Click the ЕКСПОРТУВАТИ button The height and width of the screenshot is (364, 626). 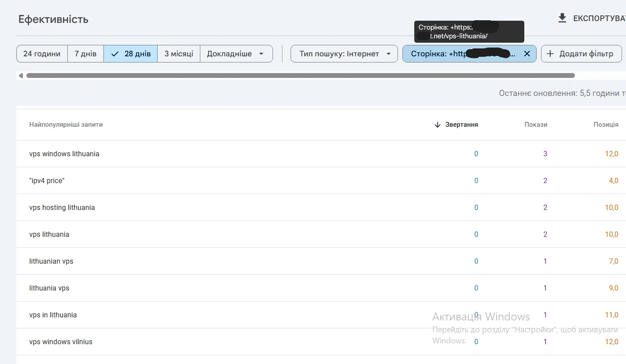[x=599, y=18]
